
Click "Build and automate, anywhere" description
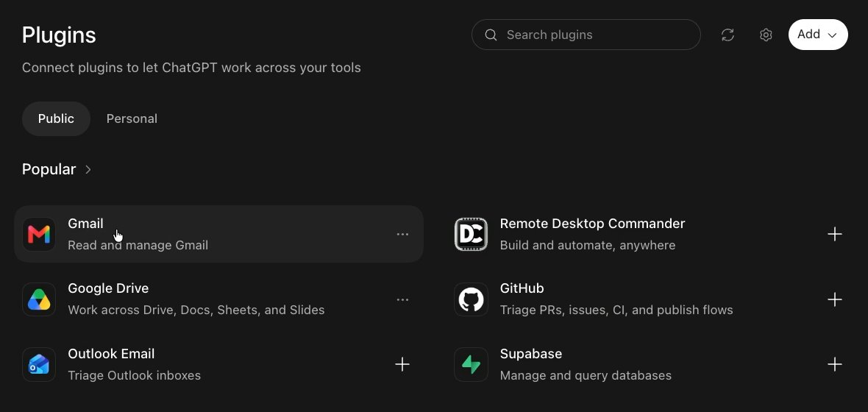pyautogui.click(x=587, y=245)
